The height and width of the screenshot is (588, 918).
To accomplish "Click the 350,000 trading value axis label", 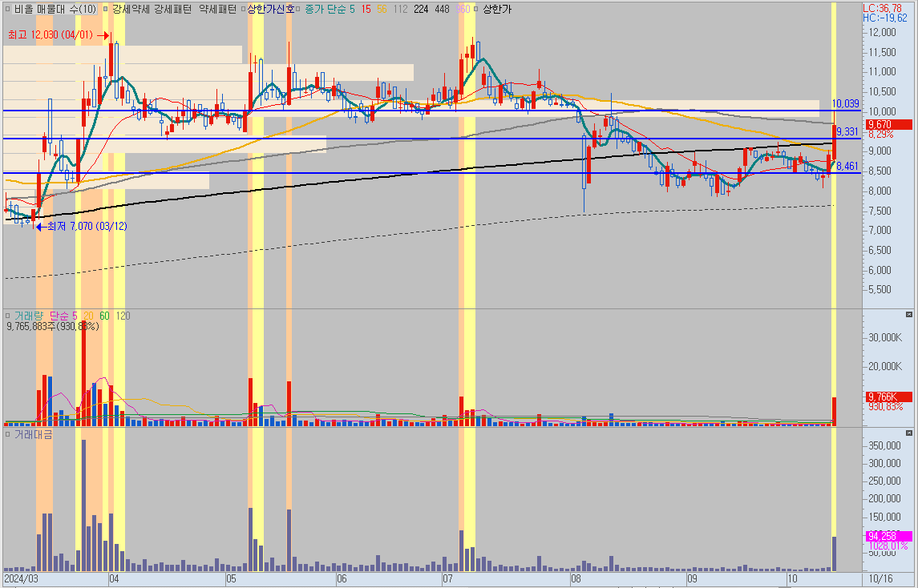I will point(884,446).
